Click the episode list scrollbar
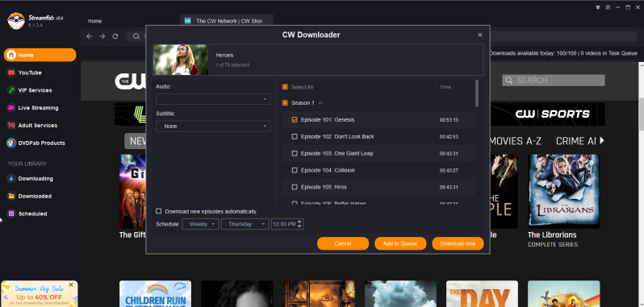Image resolution: width=644 pixels, height=307 pixels. click(476, 93)
